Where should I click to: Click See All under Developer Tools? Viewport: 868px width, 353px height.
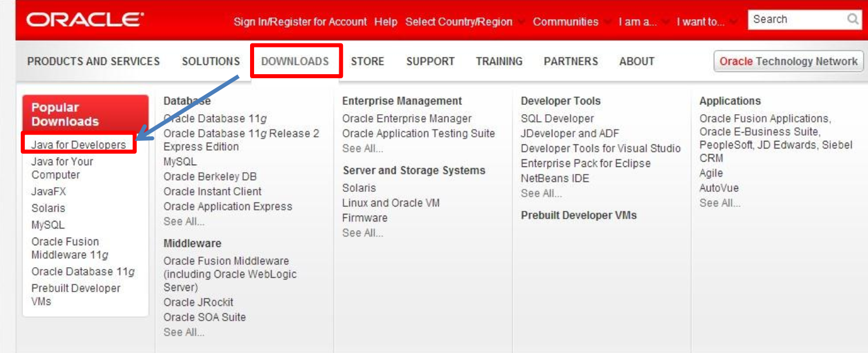[x=541, y=194]
